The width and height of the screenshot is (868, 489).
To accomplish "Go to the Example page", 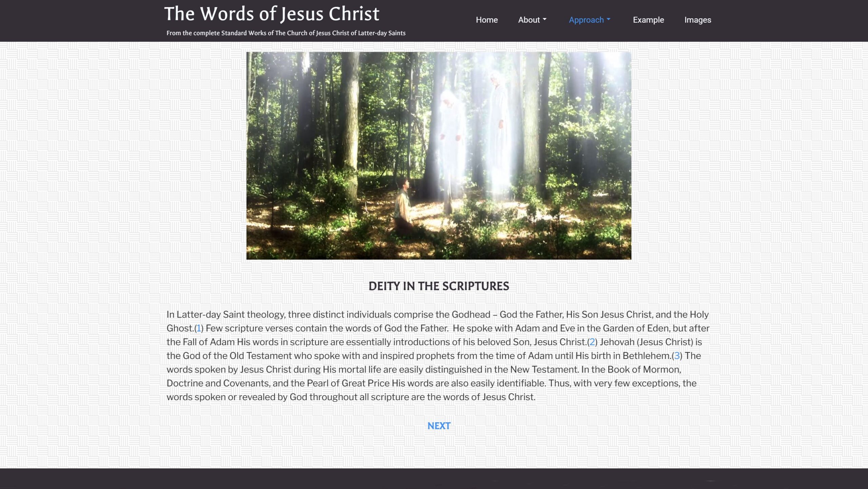I will (x=648, y=20).
